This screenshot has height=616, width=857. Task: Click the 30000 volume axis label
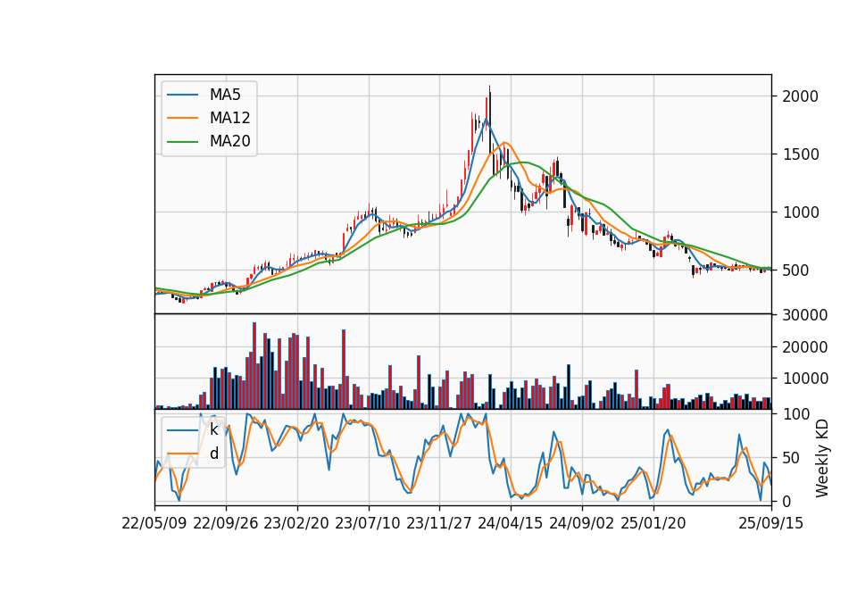tap(804, 315)
